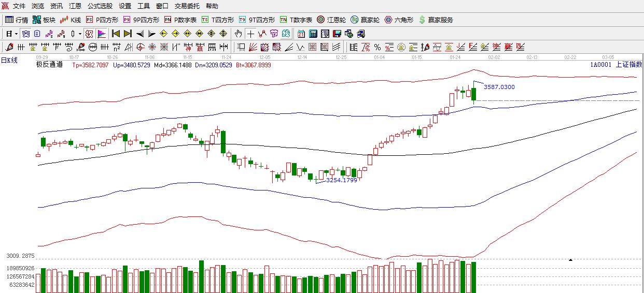Expand the dropdown arrow beside 日 button
Viewport: 644px width, 293px height.
pyautogui.click(x=16, y=34)
